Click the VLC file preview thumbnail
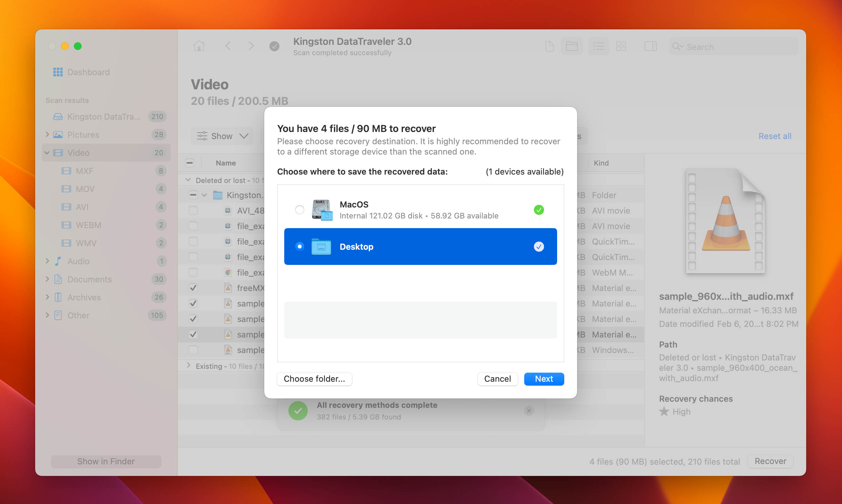The image size is (842, 504). pyautogui.click(x=725, y=221)
